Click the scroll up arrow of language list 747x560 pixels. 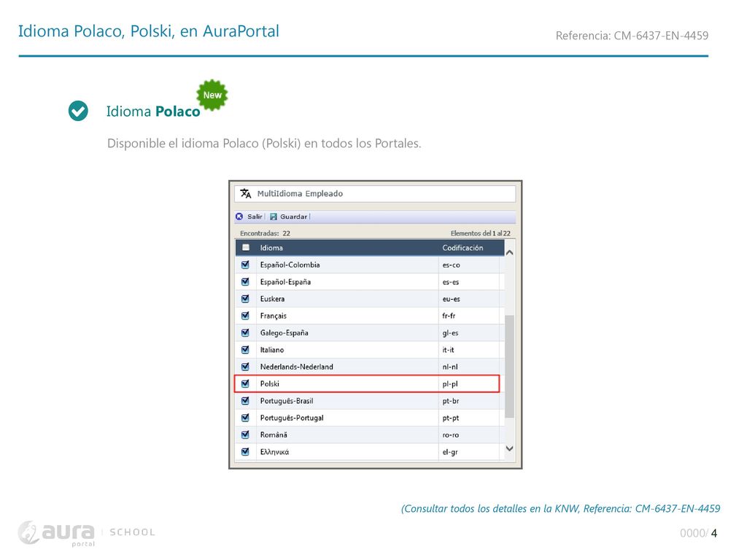(x=509, y=252)
